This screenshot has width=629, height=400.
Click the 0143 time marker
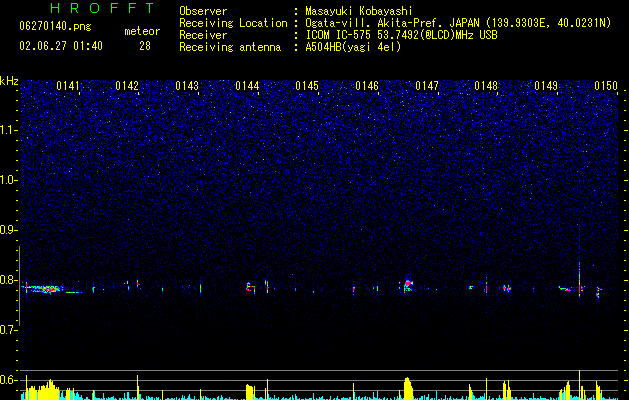pos(187,86)
